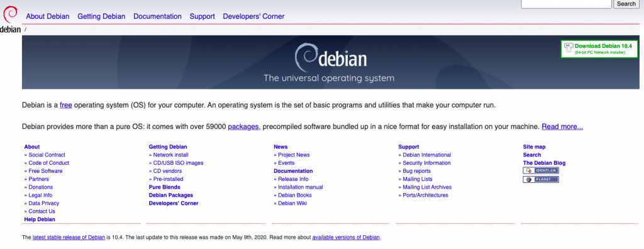
Task: Open the Security Information link
Action: point(427,163)
